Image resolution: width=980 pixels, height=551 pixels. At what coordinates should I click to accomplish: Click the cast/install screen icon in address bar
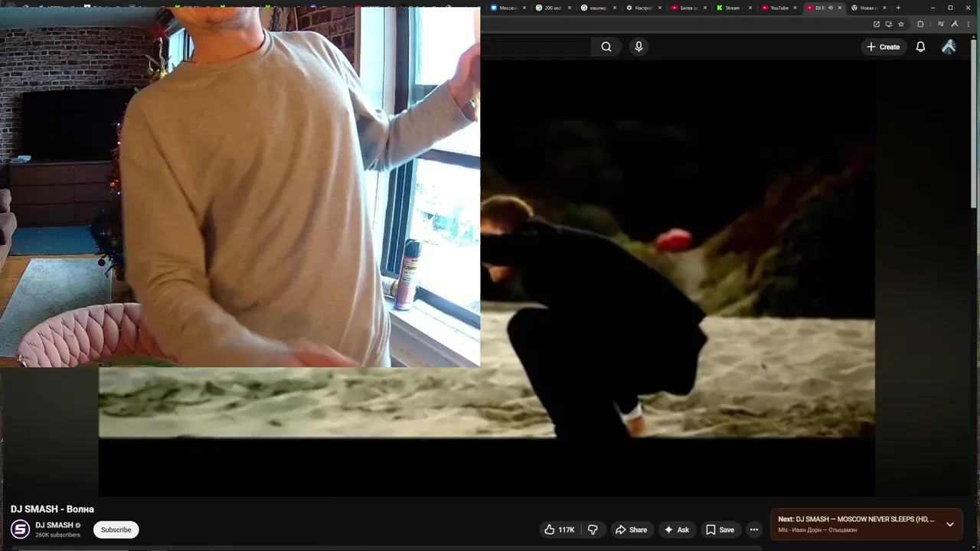(889, 24)
